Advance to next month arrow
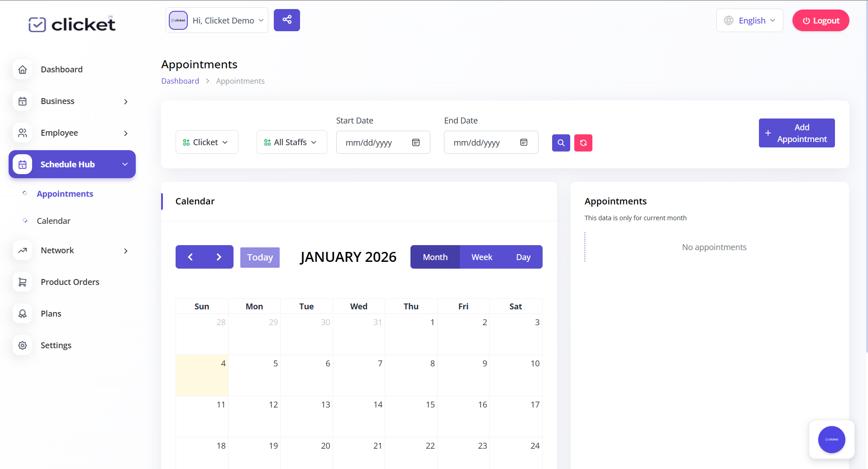 coord(219,257)
